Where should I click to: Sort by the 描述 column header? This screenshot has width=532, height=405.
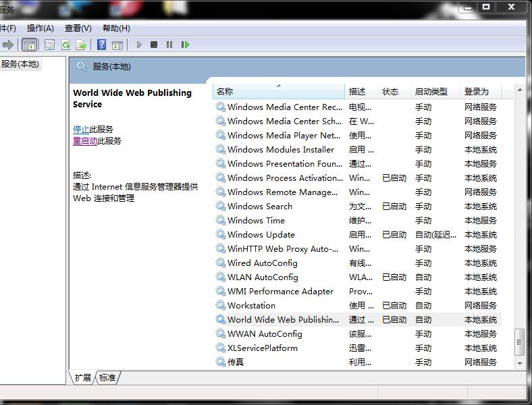click(361, 92)
